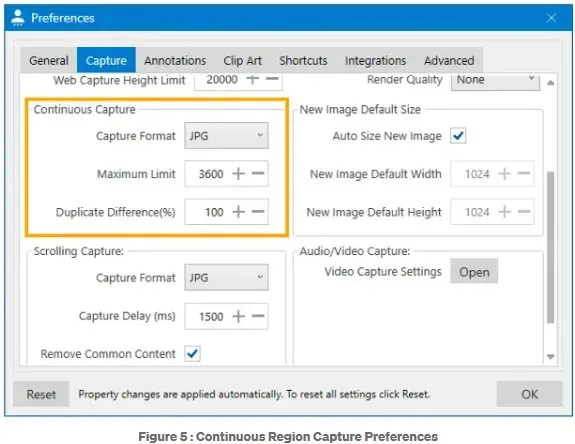Click the Reset button

41,394
